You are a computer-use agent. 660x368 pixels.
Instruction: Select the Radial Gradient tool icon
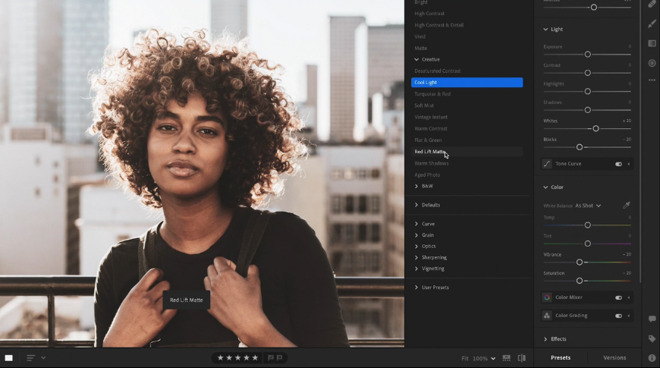tap(652, 63)
